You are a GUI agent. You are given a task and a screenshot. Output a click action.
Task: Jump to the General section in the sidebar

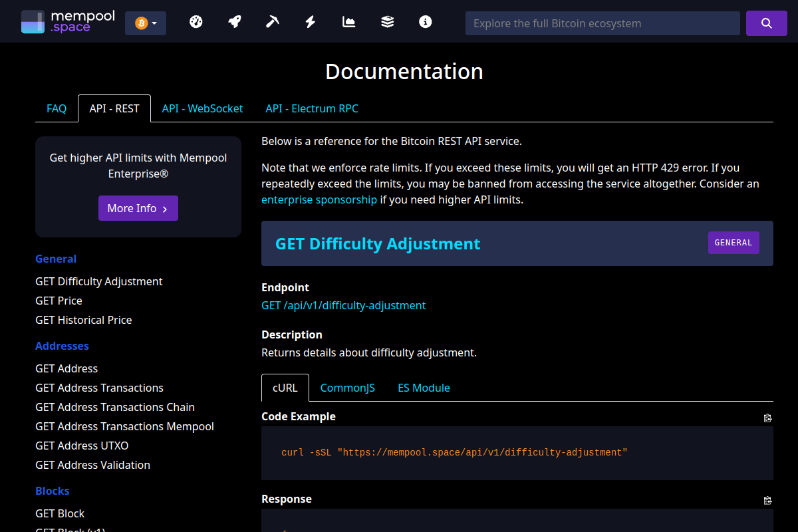[x=56, y=259]
